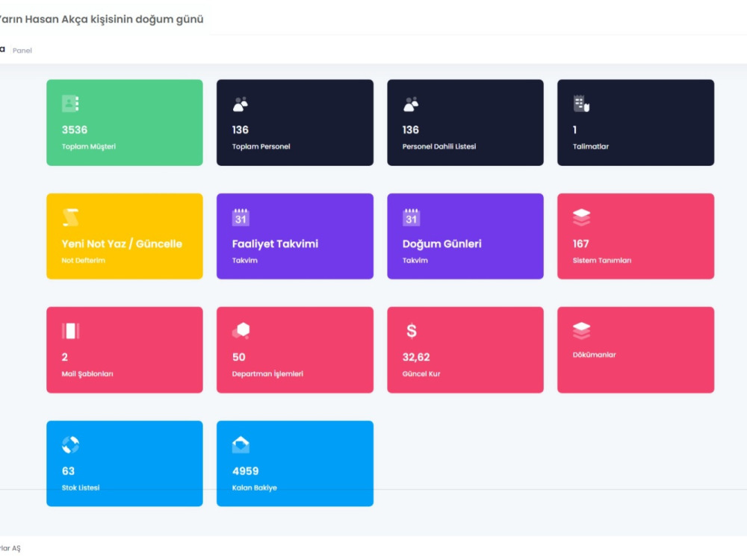Open the Mail Şablonları label
Screen dimensions: 747x560
(x=87, y=374)
